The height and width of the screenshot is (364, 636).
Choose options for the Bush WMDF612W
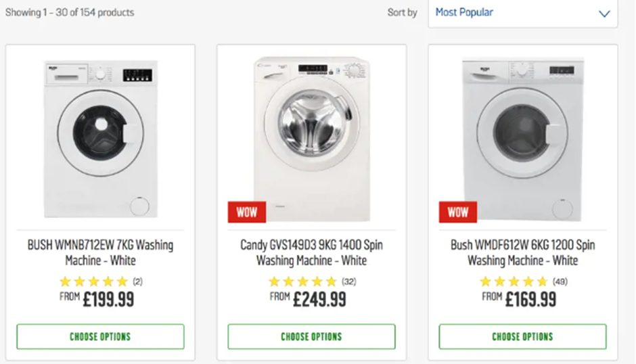pos(522,336)
